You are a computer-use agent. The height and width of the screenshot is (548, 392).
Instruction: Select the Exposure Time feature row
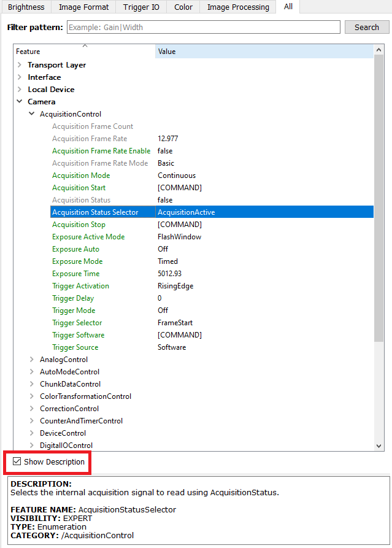coord(75,274)
